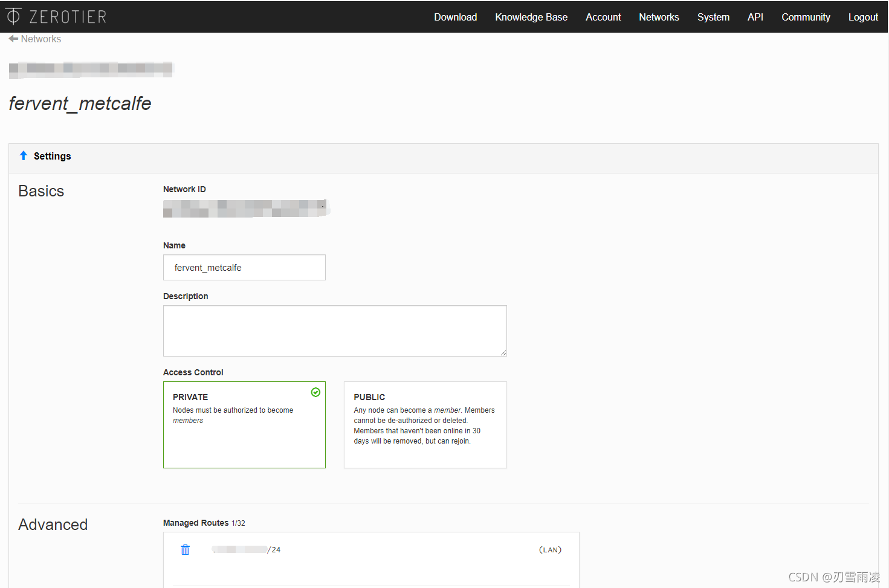This screenshot has height=588, width=889.
Task: Open the API page
Action: (x=755, y=17)
